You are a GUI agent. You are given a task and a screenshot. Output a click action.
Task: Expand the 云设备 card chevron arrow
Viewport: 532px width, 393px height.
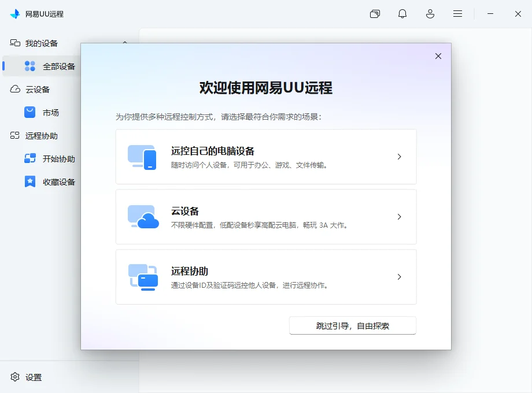(x=400, y=217)
